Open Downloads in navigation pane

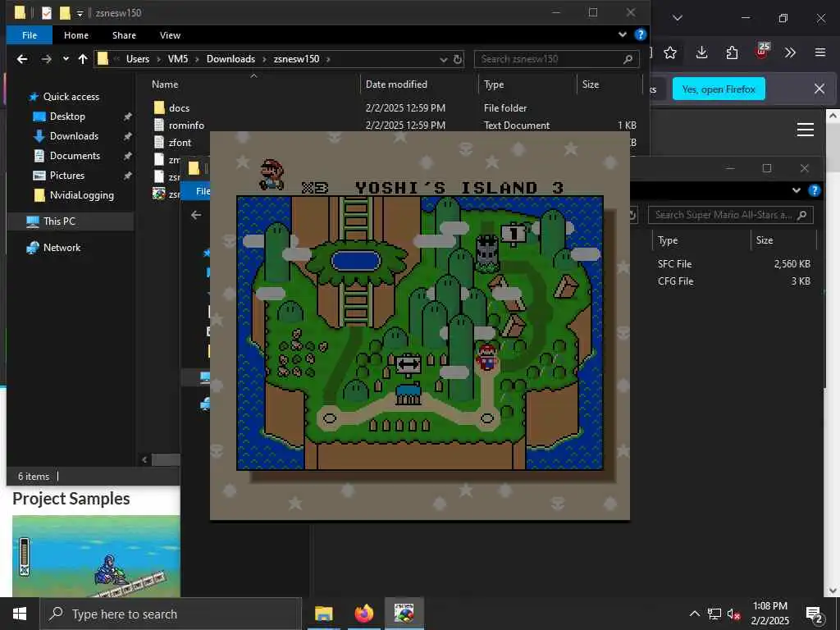(x=74, y=136)
